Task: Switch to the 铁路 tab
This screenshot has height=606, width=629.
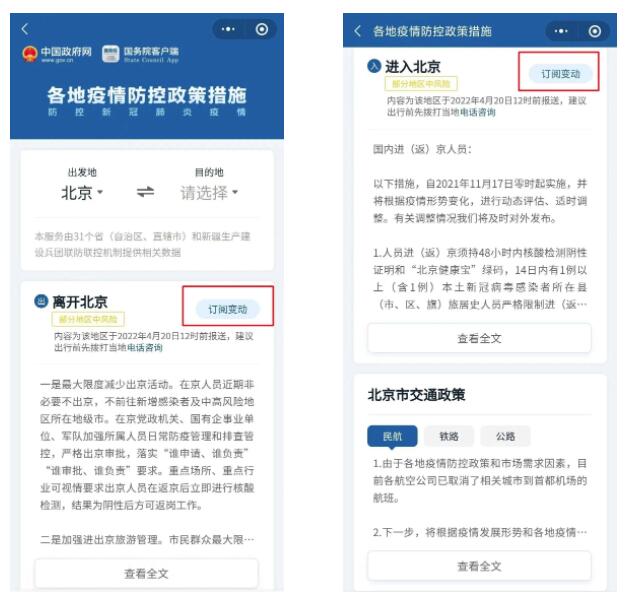Action: tap(449, 436)
